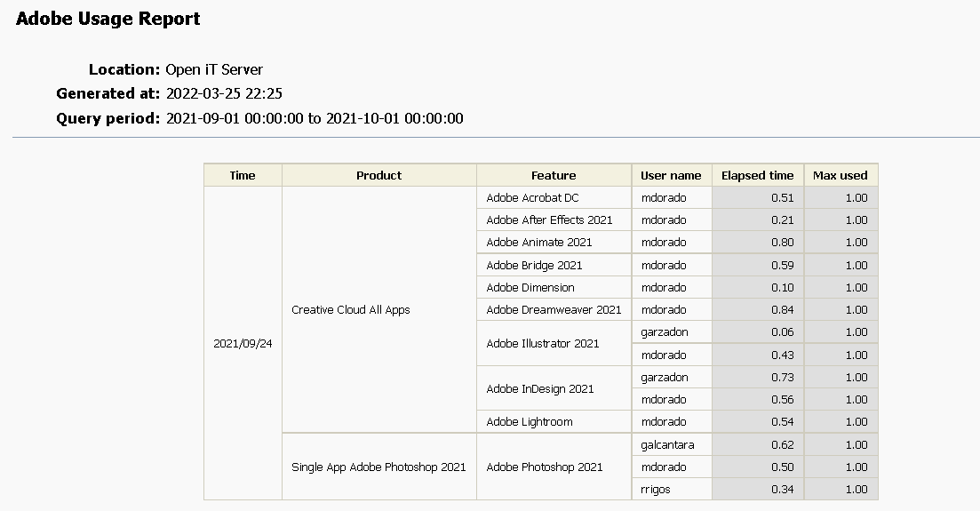The width and height of the screenshot is (980, 511).
Task: Click the Adobe Dreamweaver 2021 cell
Action: (x=554, y=309)
